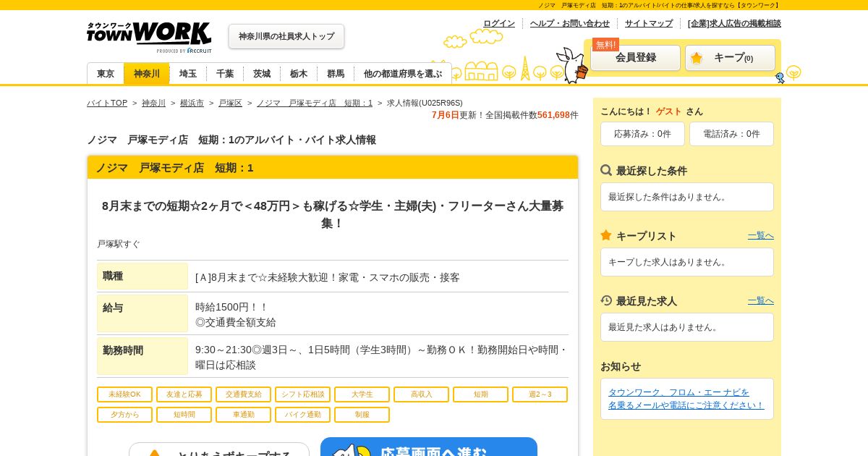Click the 交通費支給 tag

point(243,394)
